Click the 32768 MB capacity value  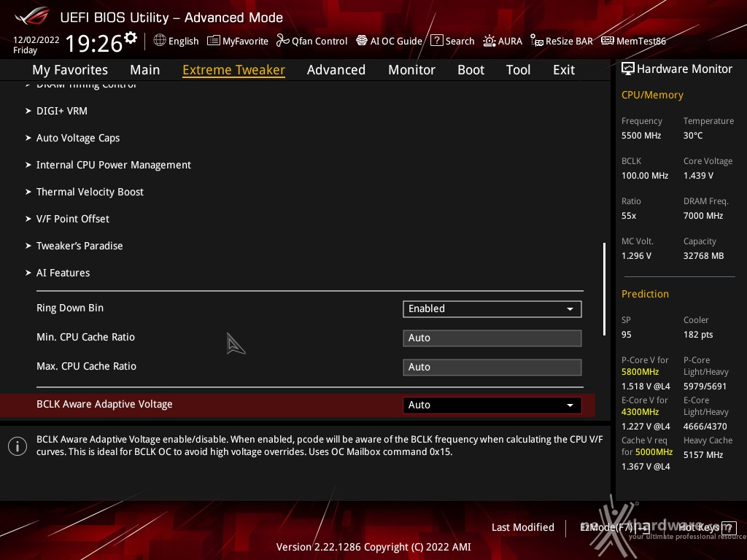(x=704, y=256)
